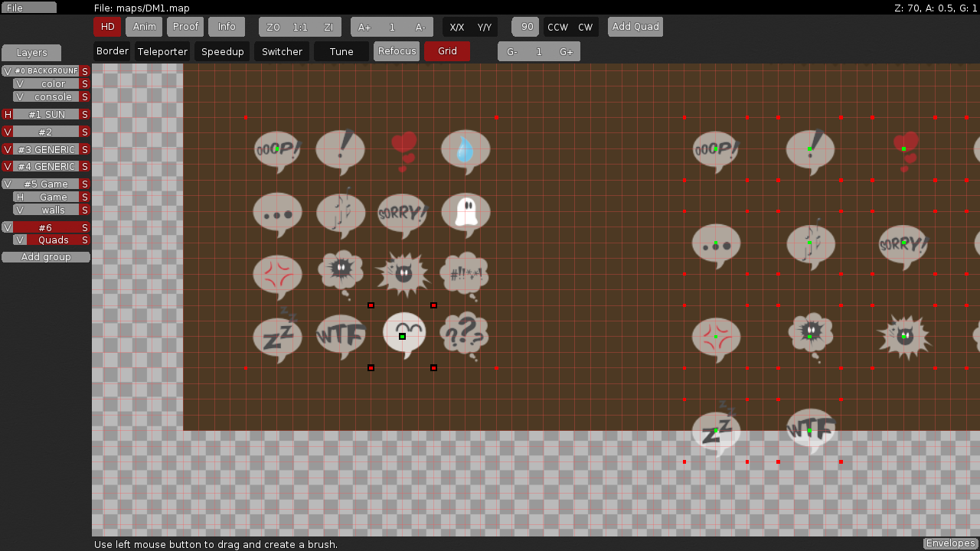Hide the walls layer

point(20,210)
